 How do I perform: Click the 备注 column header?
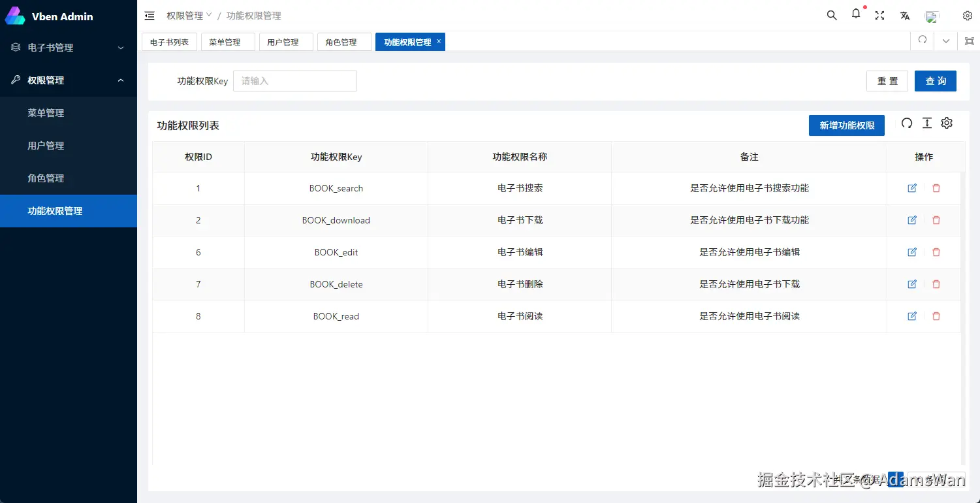click(x=750, y=157)
